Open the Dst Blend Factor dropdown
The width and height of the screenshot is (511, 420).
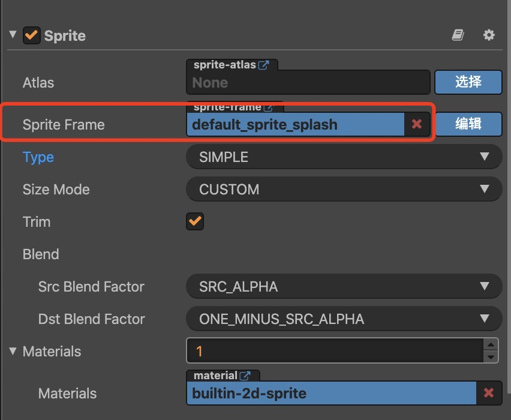(344, 319)
